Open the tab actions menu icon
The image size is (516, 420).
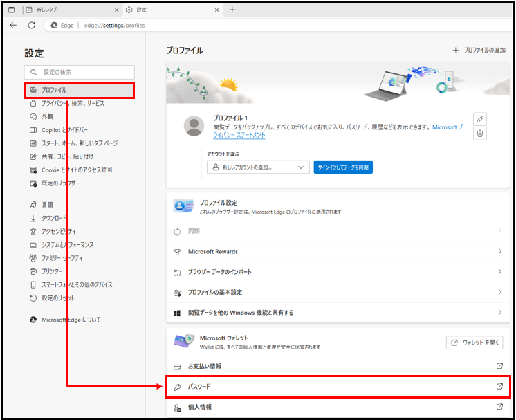point(12,10)
